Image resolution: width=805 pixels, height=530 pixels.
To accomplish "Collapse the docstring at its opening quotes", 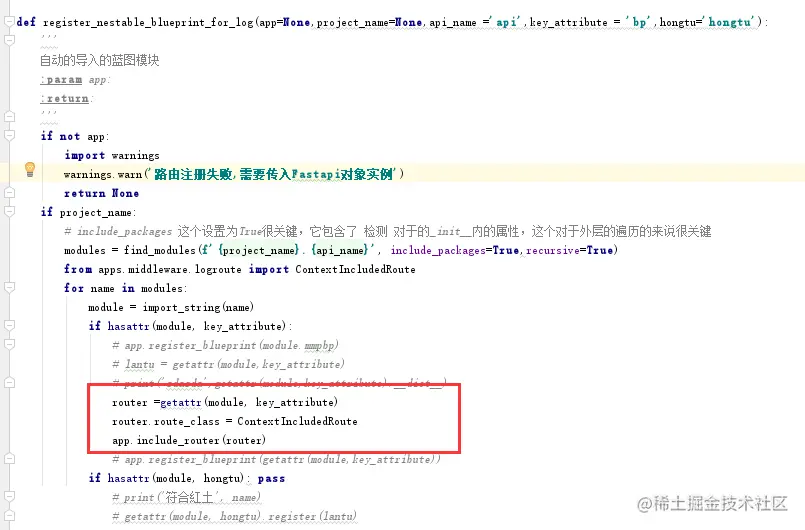I will coord(9,40).
